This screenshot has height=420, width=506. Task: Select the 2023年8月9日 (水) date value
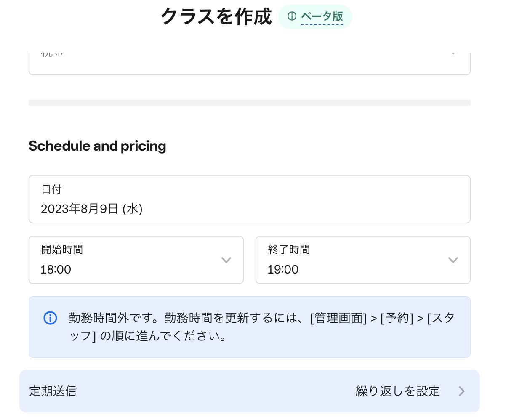point(92,209)
